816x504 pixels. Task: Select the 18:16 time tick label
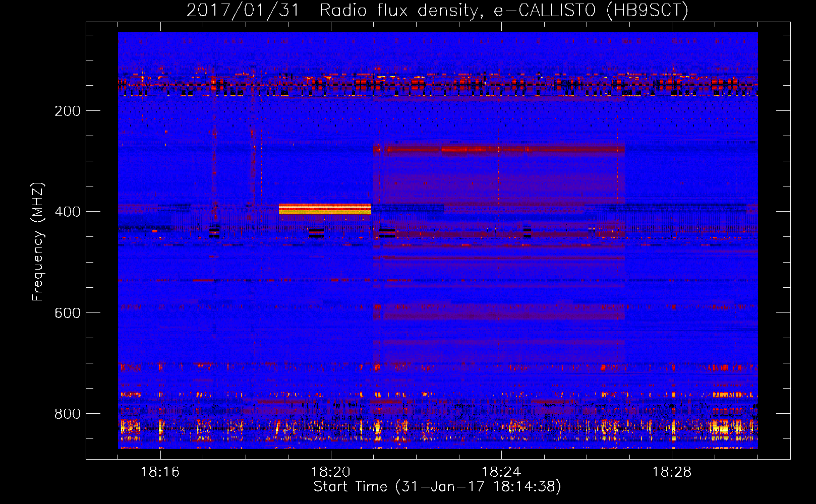[160, 472]
